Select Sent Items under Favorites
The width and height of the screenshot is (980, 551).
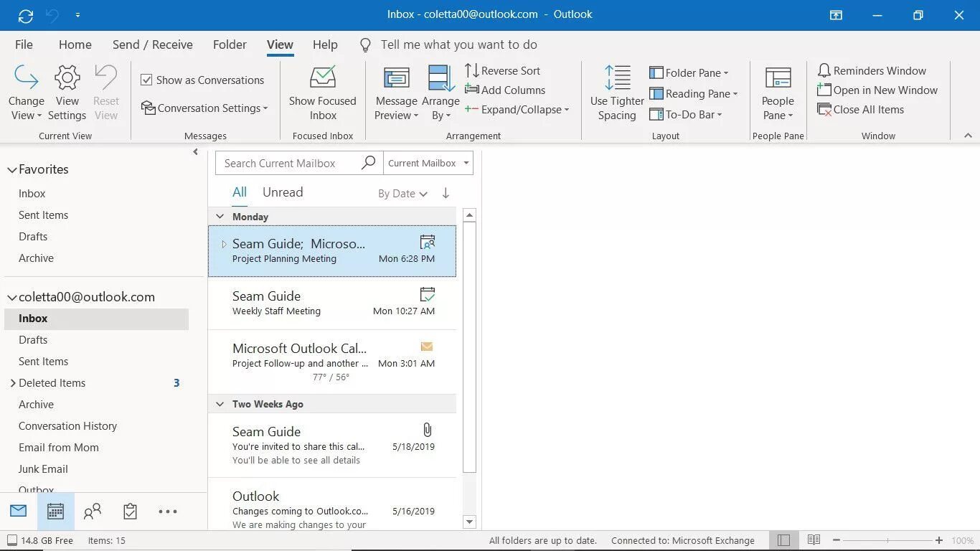[44, 215]
